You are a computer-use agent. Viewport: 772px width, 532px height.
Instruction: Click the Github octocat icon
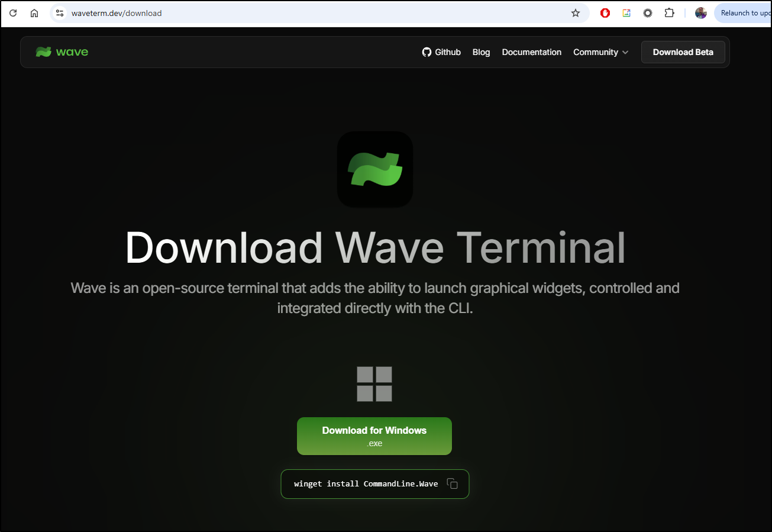(427, 52)
